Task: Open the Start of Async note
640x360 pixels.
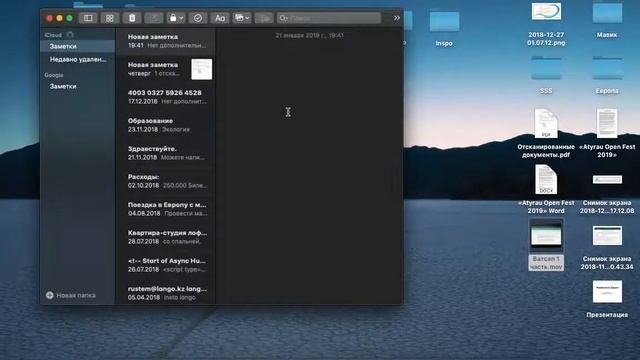Action: [166, 265]
